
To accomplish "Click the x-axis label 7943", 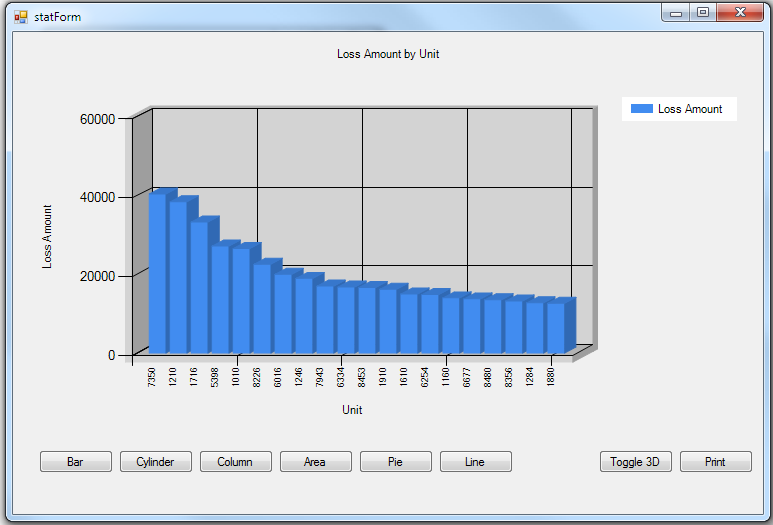I will (319, 377).
